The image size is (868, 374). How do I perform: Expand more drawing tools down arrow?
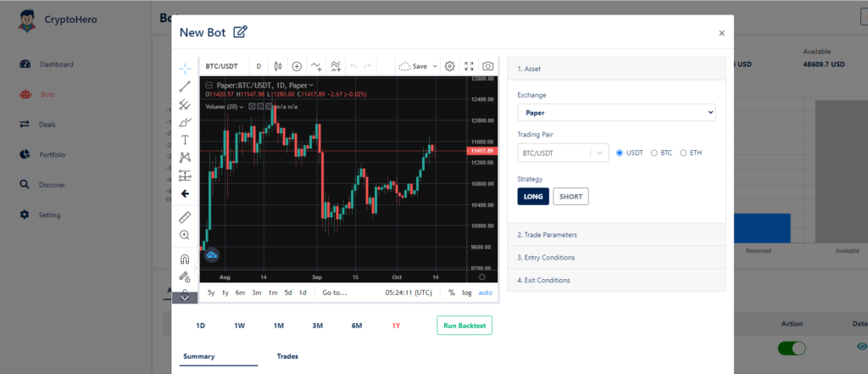(x=185, y=298)
